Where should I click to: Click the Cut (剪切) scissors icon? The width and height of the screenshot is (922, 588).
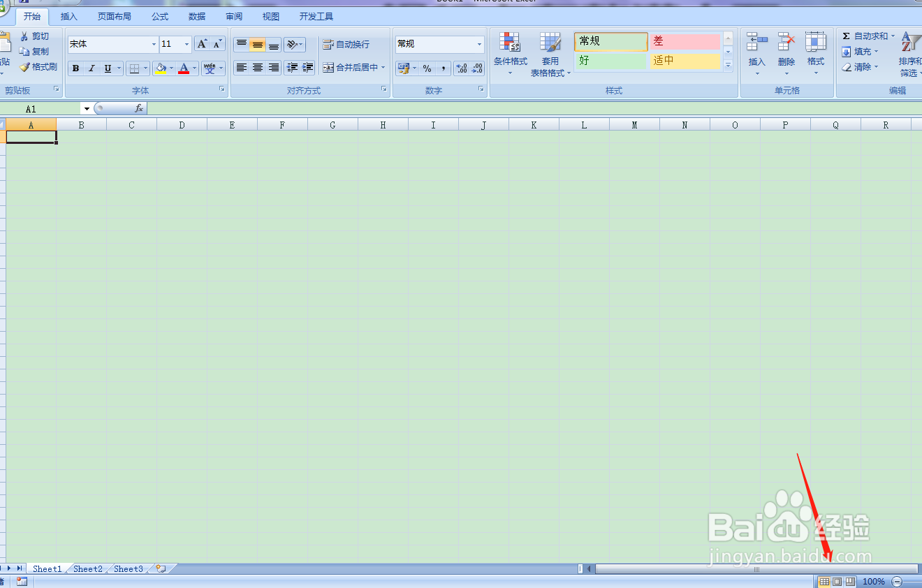24,36
